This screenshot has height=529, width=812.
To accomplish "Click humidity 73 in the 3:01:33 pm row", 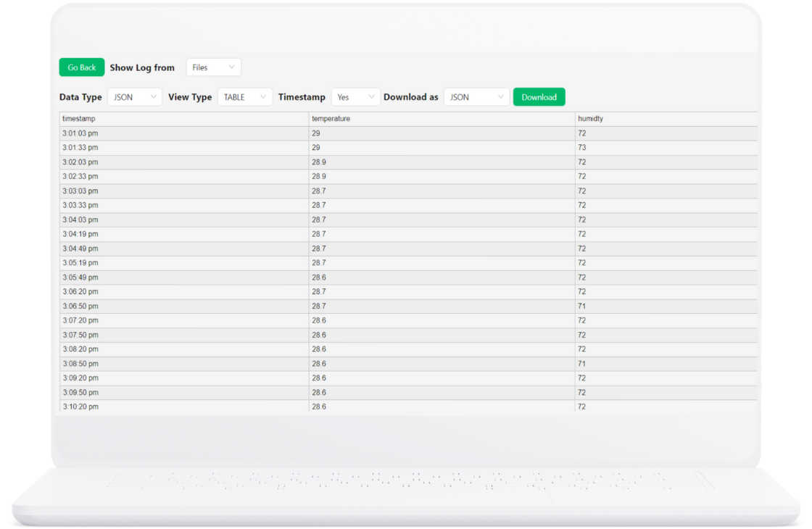I will click(666, 148).
